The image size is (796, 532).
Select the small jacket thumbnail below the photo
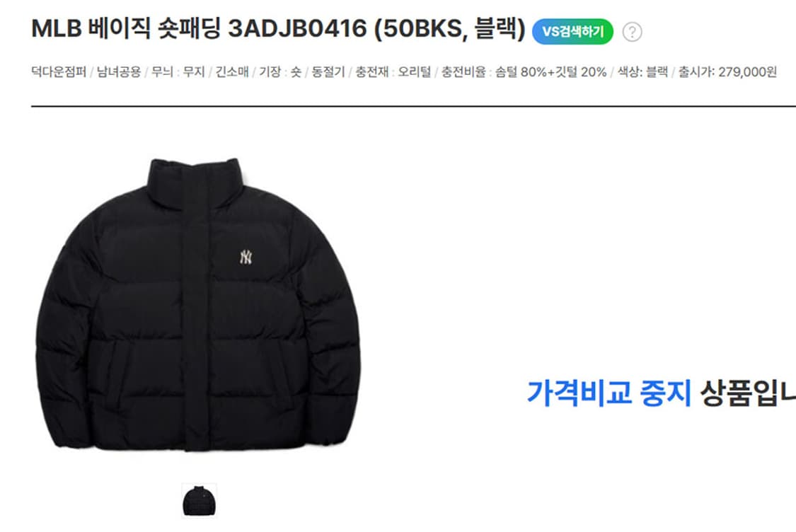coord(199,501)
